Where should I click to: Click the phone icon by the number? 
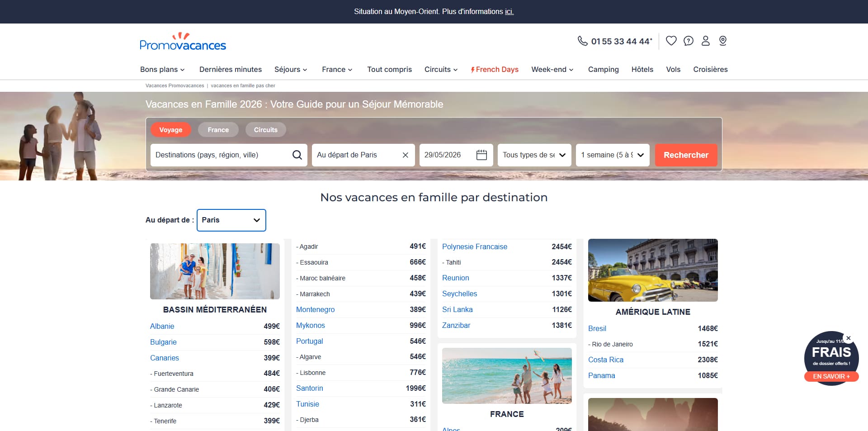[x=582, y=41]
